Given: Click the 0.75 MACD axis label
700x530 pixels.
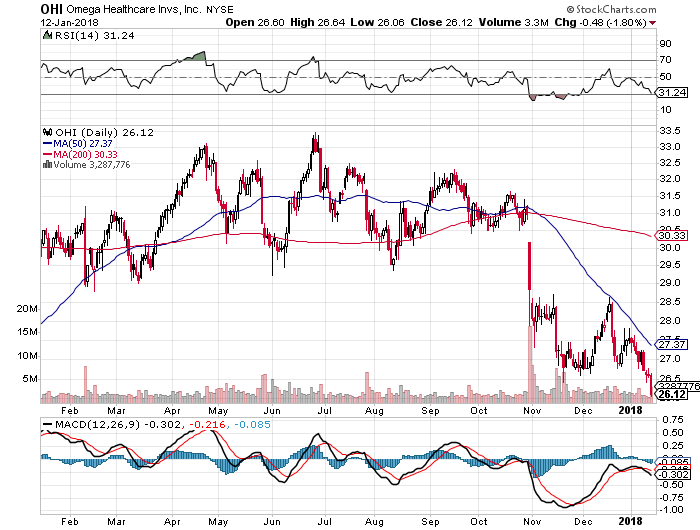Looking at the screenshot, I should point(672,420).
